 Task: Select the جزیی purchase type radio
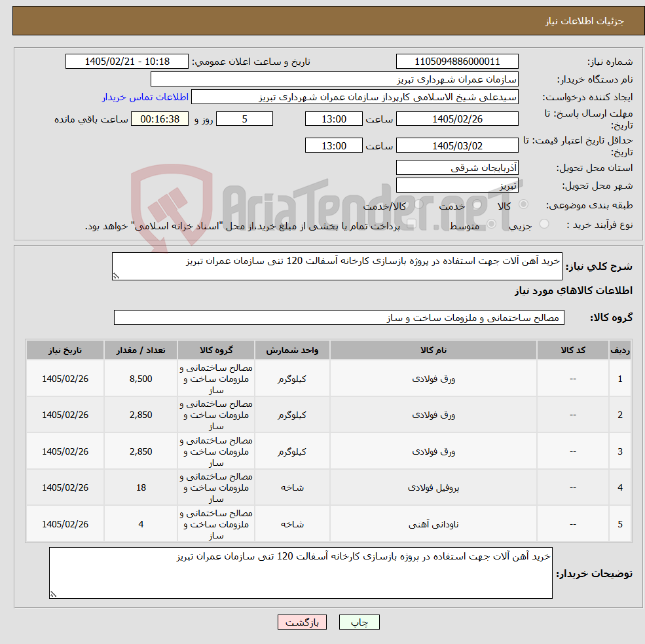point(544,224)
